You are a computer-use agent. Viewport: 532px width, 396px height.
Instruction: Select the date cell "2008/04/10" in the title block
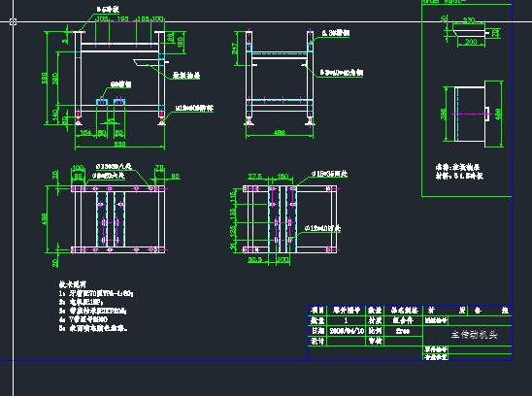(347, 331)
